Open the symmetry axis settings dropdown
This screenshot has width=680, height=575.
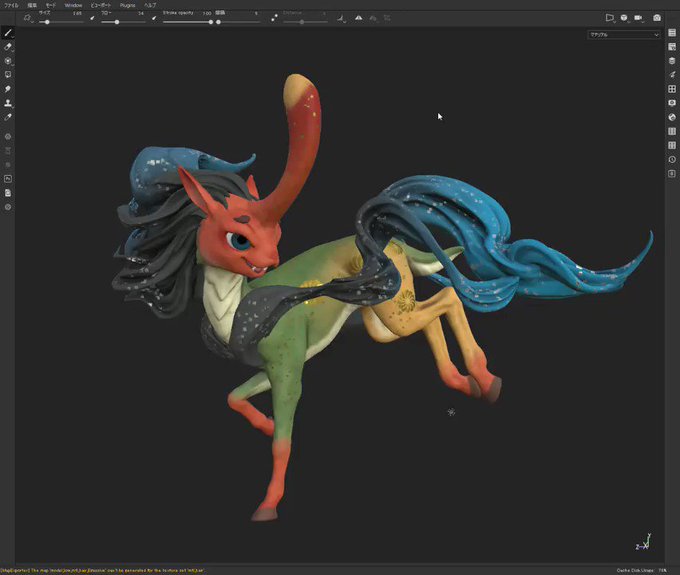342,18
